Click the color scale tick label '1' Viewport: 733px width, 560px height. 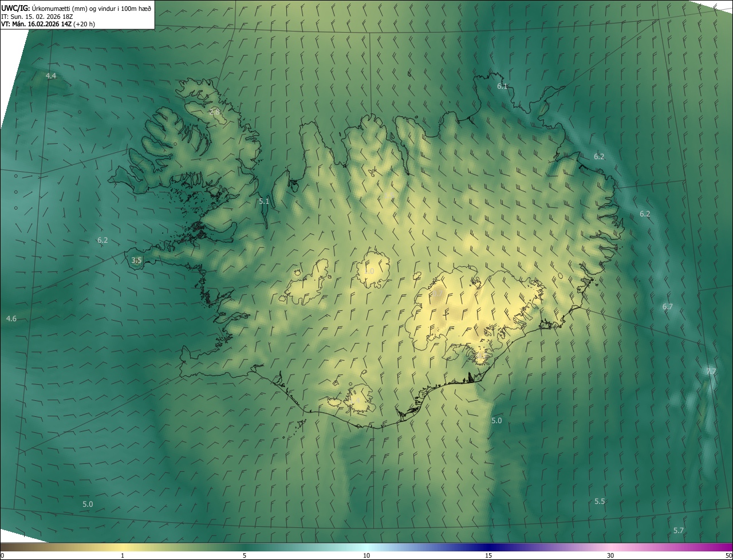click(123, 556)
